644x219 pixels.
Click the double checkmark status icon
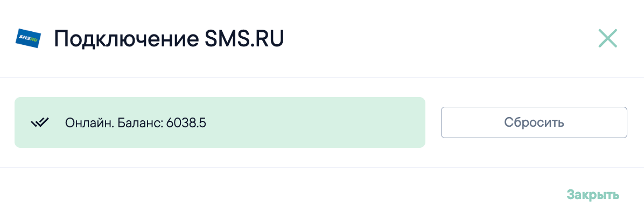40,122
